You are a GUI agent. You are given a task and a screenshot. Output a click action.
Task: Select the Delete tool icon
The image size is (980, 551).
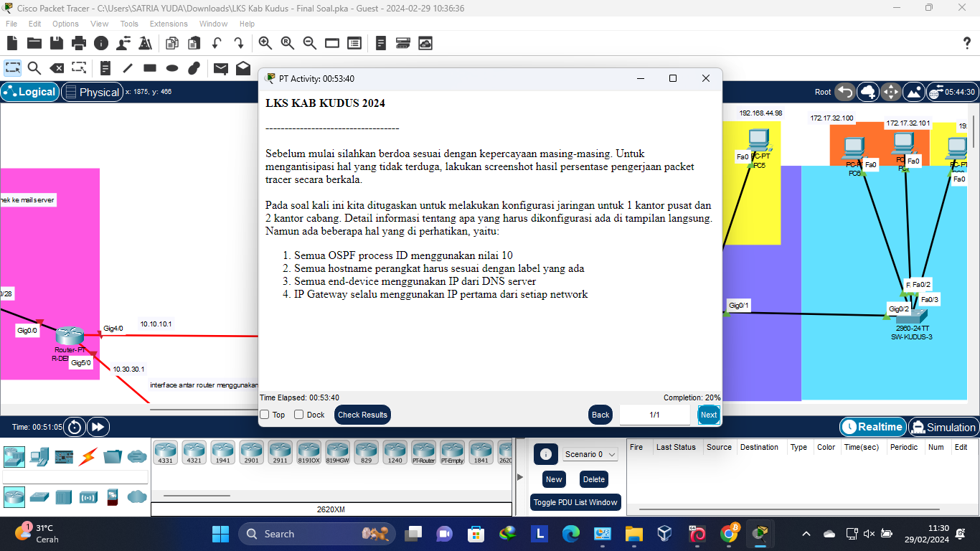coord(57,68)
